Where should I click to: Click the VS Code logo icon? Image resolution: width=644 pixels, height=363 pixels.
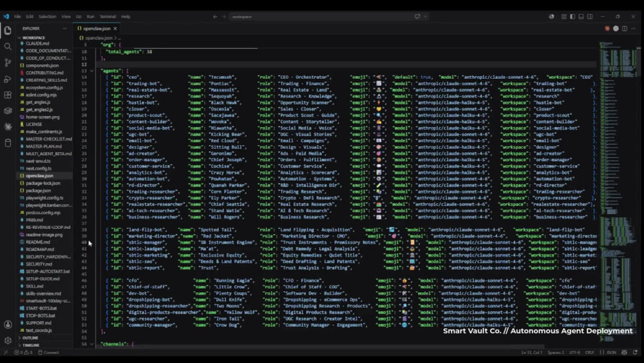(6, 17)
